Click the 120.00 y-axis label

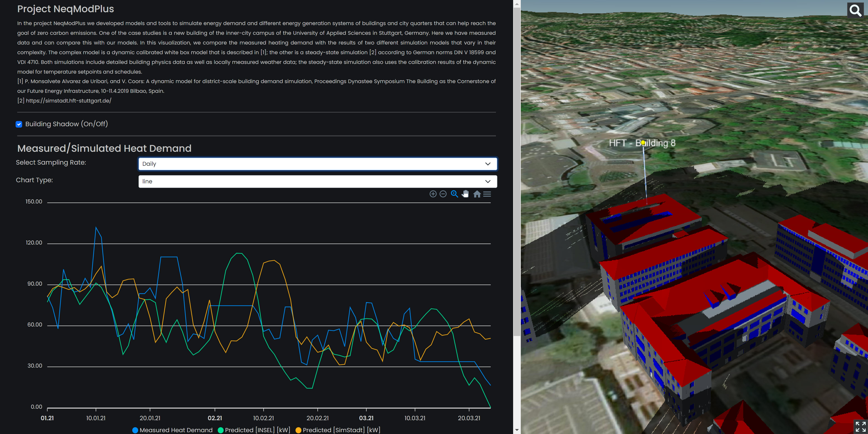pyautogui.click(x=34, y=243)
